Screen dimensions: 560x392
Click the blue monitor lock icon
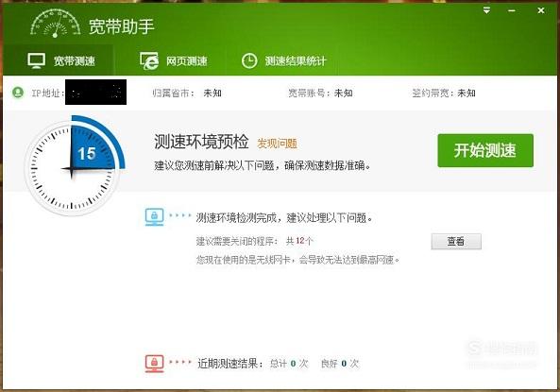click(x=154, y=217)
